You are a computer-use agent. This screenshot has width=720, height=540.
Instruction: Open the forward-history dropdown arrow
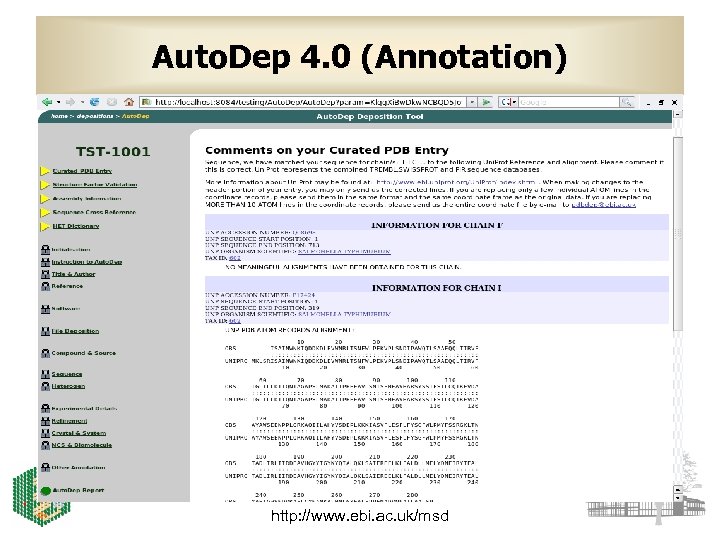[x=82, y=102]
